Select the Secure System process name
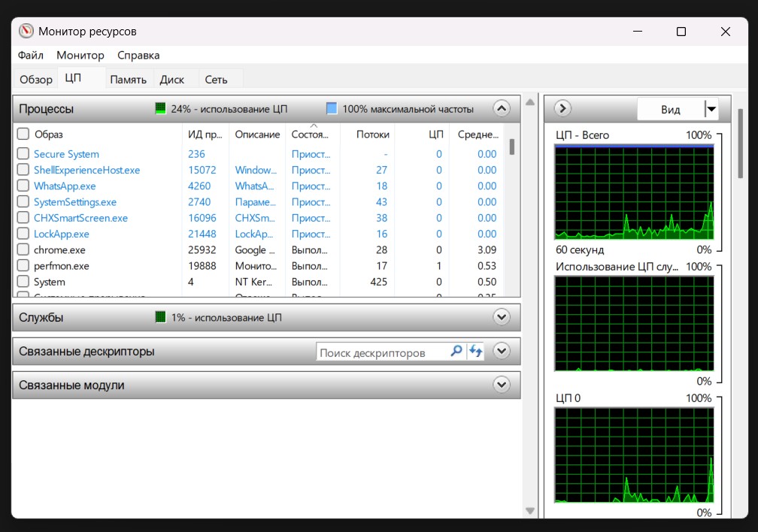758x532 pixels. pyautogui.click(x=66, y=154)
